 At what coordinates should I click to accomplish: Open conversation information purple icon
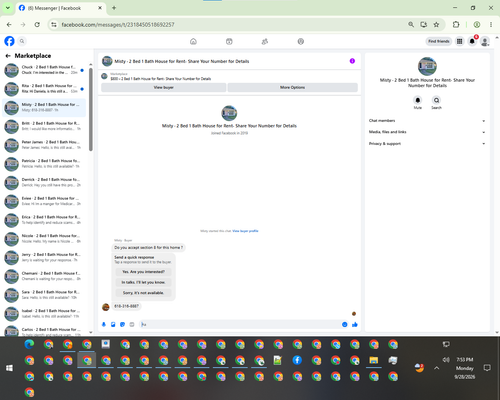coord(352,61)
